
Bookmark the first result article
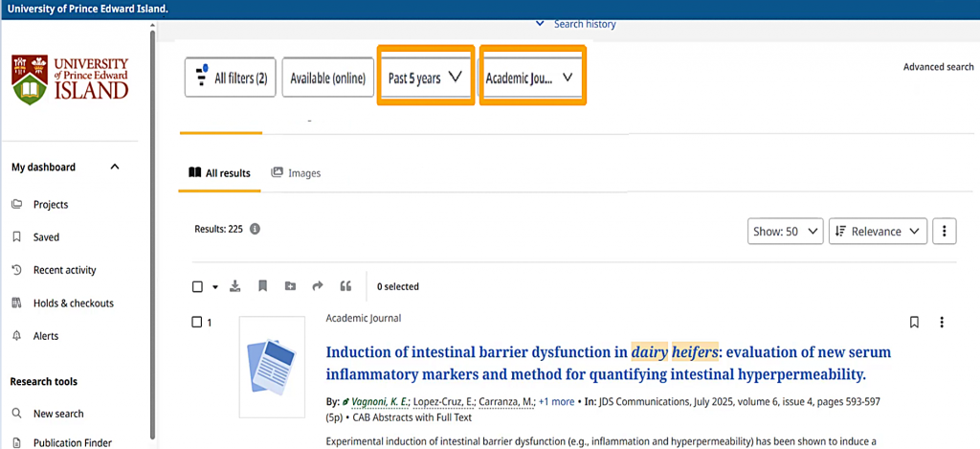coord(914,323)
